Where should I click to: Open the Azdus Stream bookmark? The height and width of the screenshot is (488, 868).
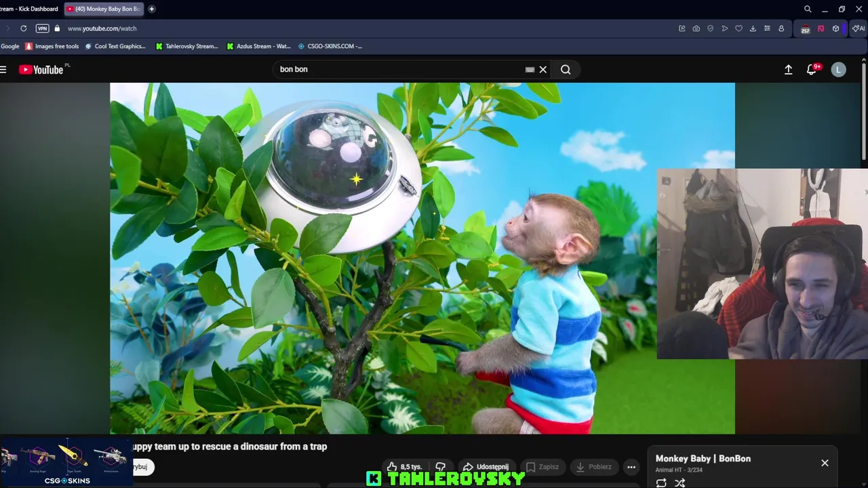[258, 46]
